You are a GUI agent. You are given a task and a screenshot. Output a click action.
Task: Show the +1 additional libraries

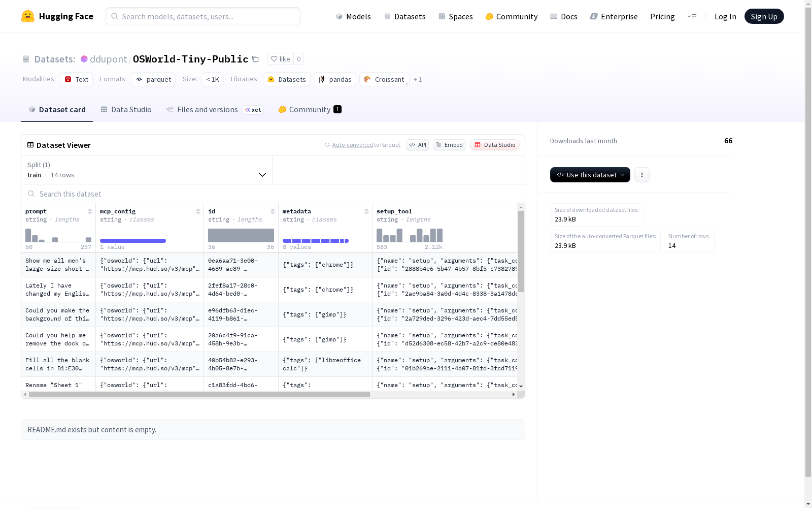pyautogui.click(x=418, y=79)
